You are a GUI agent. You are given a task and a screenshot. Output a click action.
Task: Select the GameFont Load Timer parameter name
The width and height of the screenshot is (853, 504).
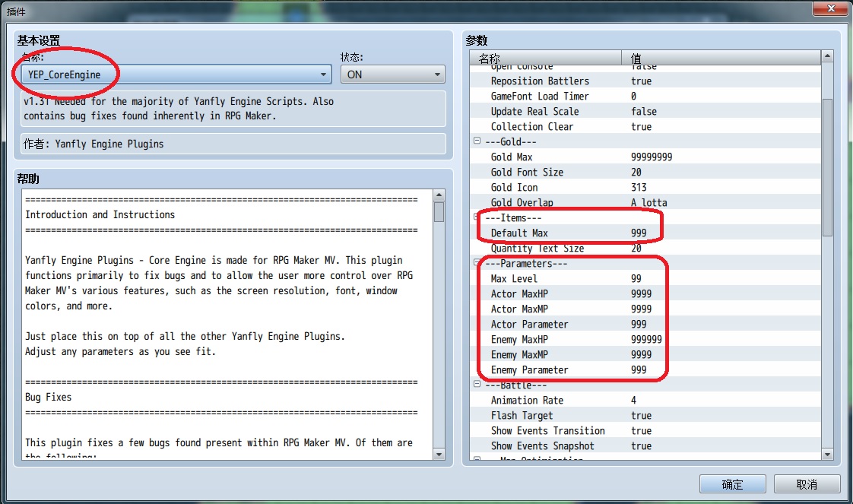pos(540,97)
